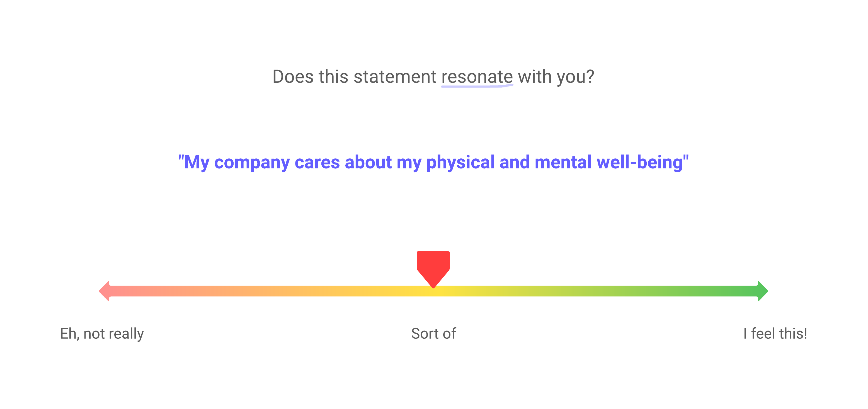This screenshot has width=868, height=409.
Task: Select the "Sort of" label
Action: point(433,333)
